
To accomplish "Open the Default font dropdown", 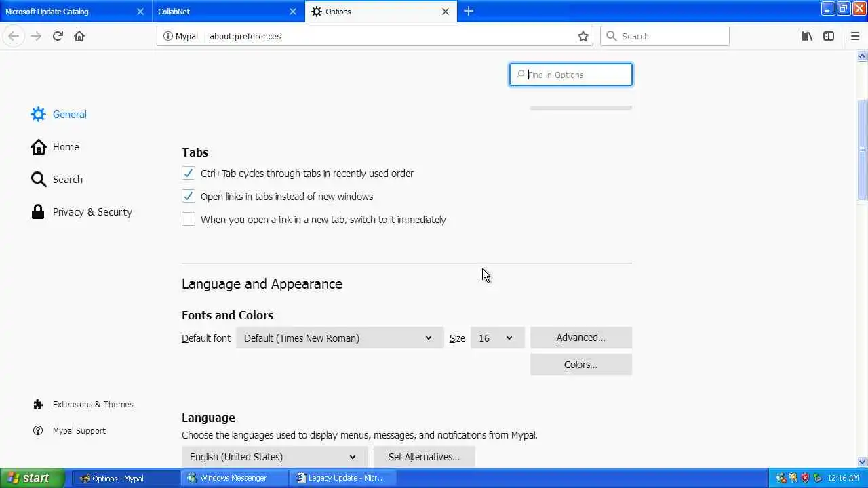I will 340,338.
